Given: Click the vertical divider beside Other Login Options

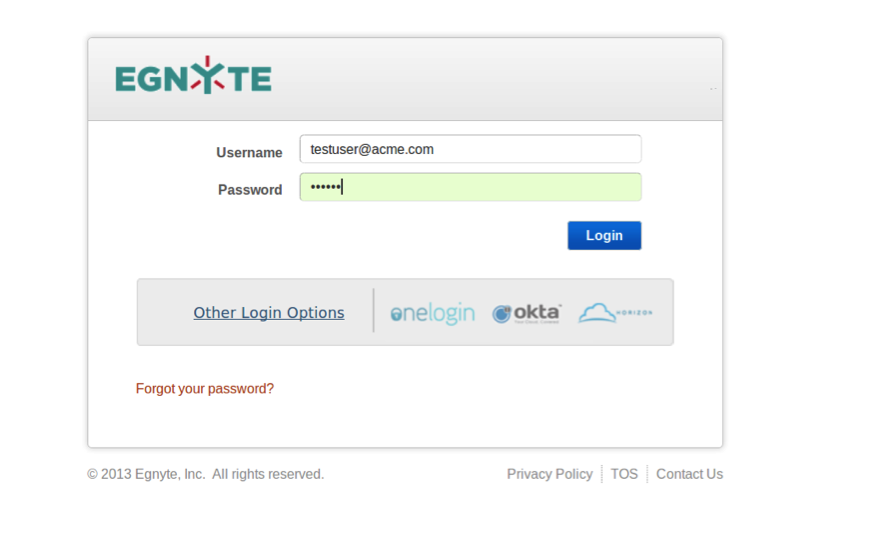Looking at the screenshot, I should pyautogui.click(x=374, y=311).
